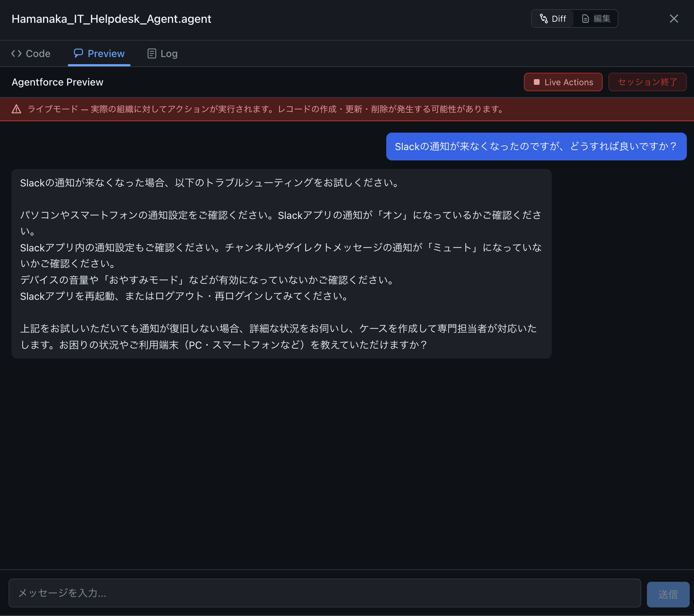
Task: Click the Diff branch icon
Action: (x=544, y=19)
